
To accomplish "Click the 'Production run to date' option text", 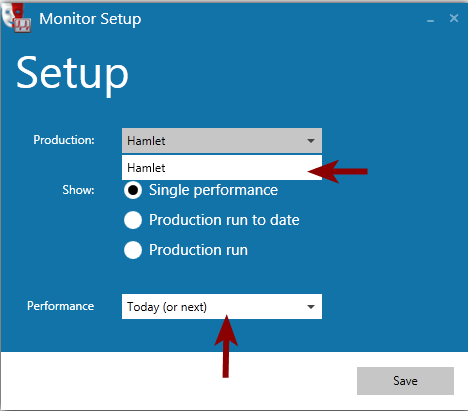I will point(224,220).
